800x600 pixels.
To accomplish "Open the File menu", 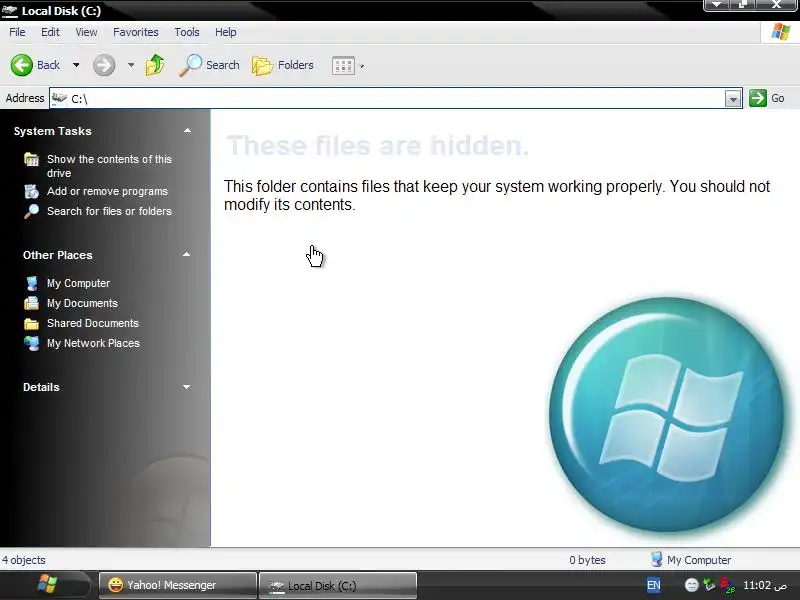I will (x=17, y=32).
